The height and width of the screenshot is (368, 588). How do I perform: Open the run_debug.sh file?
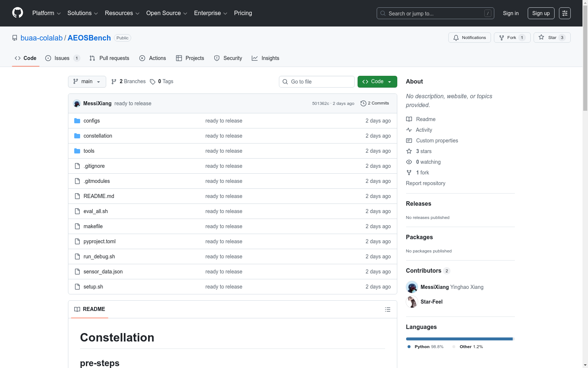point(99,256)
